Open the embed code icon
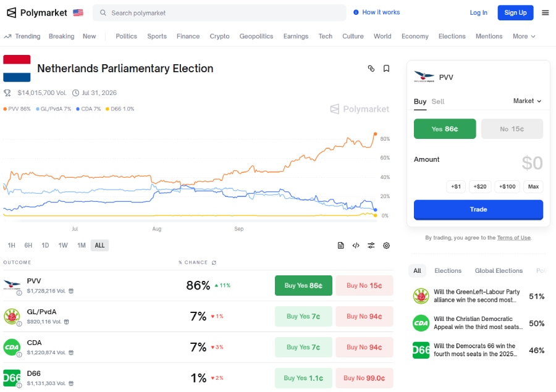Viewport: 556px width, 392px height. tap(356, 245)
